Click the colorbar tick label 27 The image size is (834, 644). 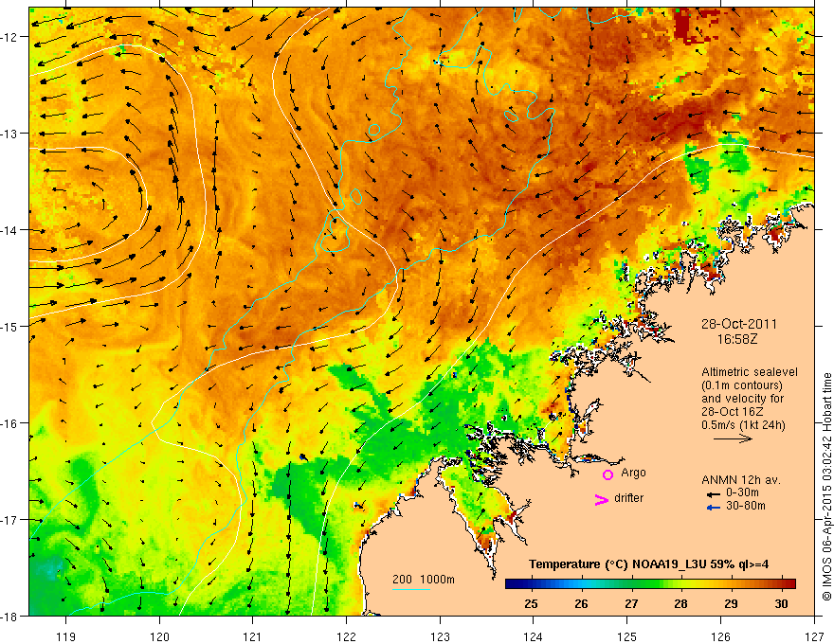click(x=631, y=604)
